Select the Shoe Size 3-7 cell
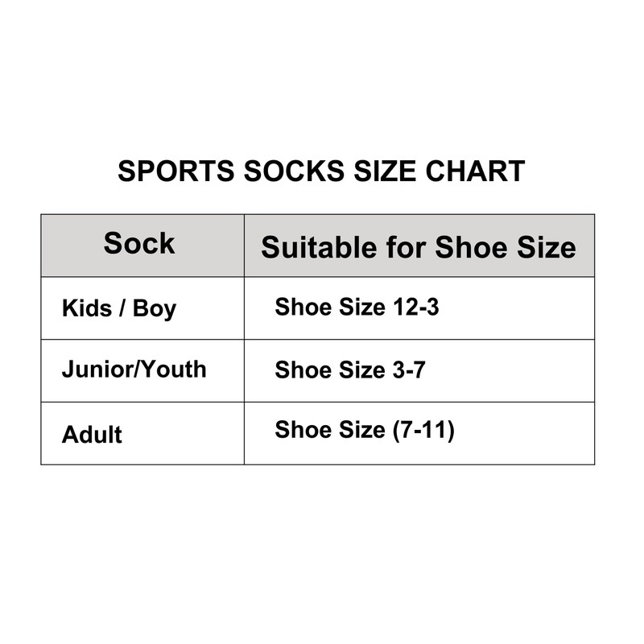644x644 pixels. [350, 370]
